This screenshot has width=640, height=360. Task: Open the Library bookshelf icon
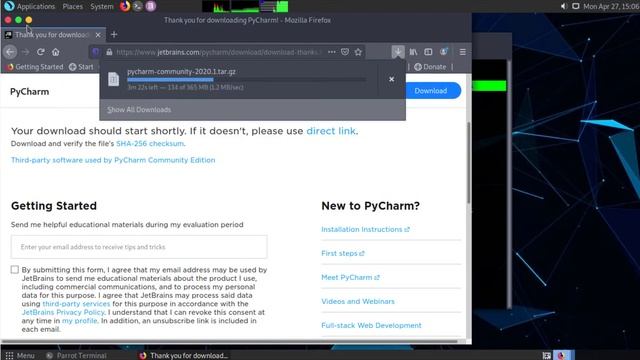[413, 52]
